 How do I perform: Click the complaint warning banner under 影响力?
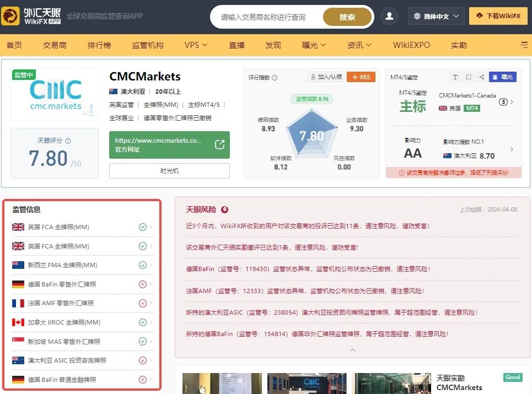pos(454,172)
